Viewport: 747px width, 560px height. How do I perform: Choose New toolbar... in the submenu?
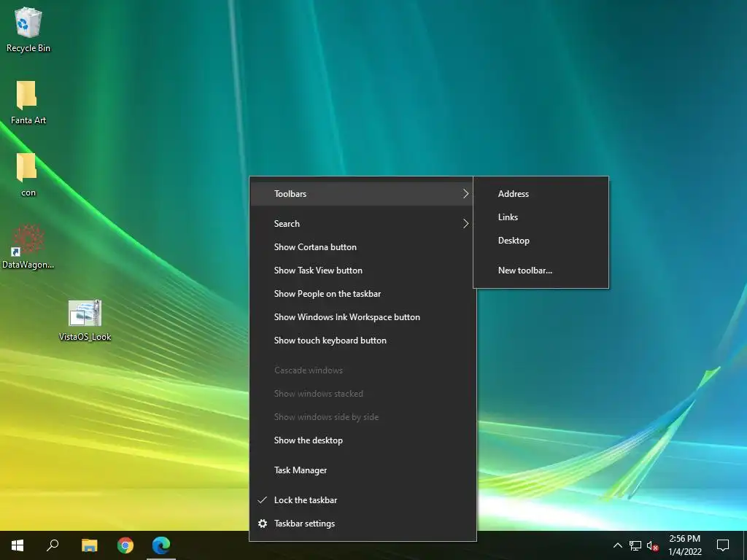click(x=541, y=271)
